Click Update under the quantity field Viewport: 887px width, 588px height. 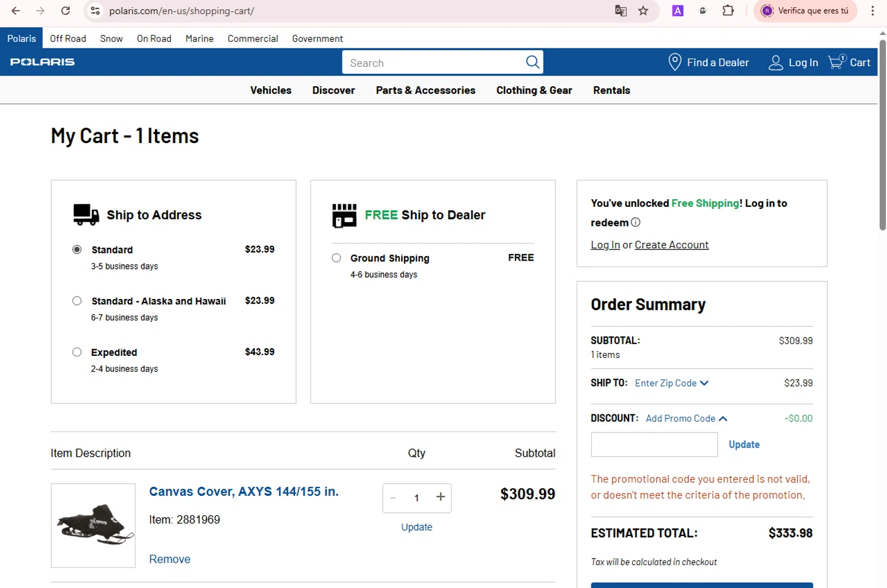(x=417, y=527)
